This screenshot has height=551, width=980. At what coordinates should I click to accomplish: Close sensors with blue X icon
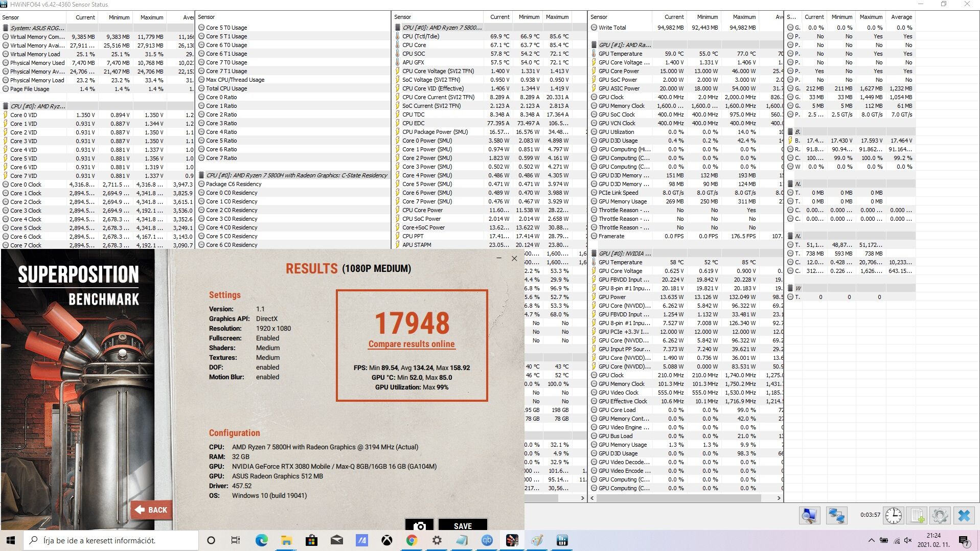coord(964,515)
